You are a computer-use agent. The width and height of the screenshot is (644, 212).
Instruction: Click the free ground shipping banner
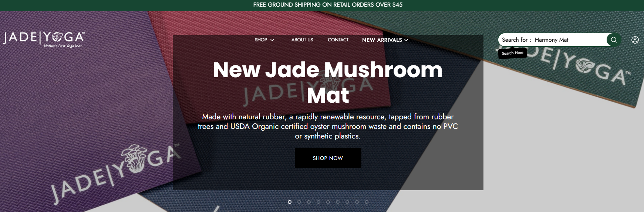coord(328,5)
